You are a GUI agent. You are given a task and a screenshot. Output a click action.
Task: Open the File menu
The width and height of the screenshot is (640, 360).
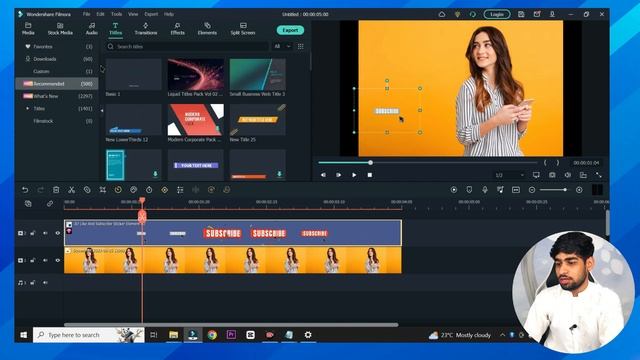click(x=87, y=14)
